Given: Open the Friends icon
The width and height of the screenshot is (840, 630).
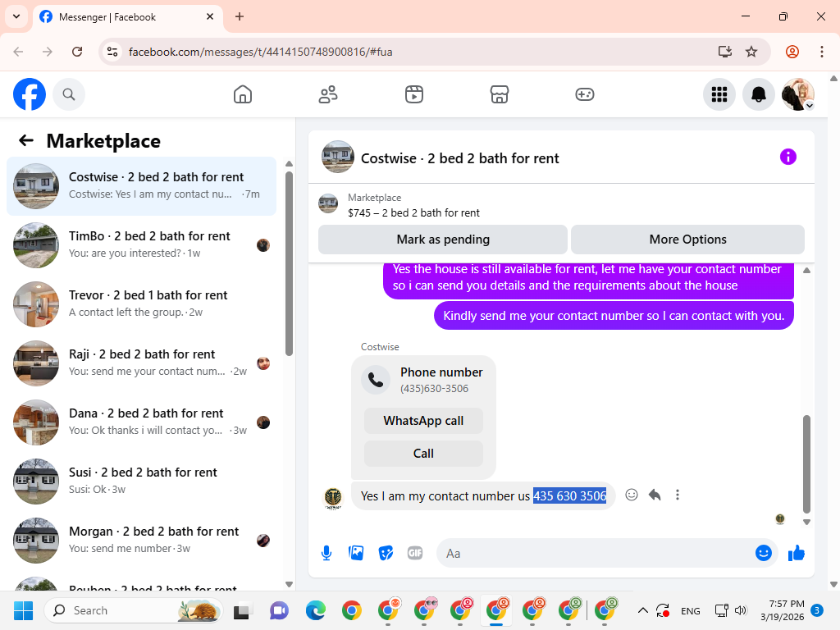Looking at the screenshot, I should point(328,94).
